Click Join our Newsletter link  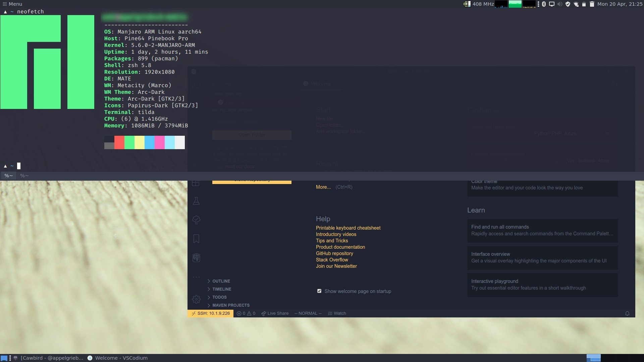coord(336,266)
